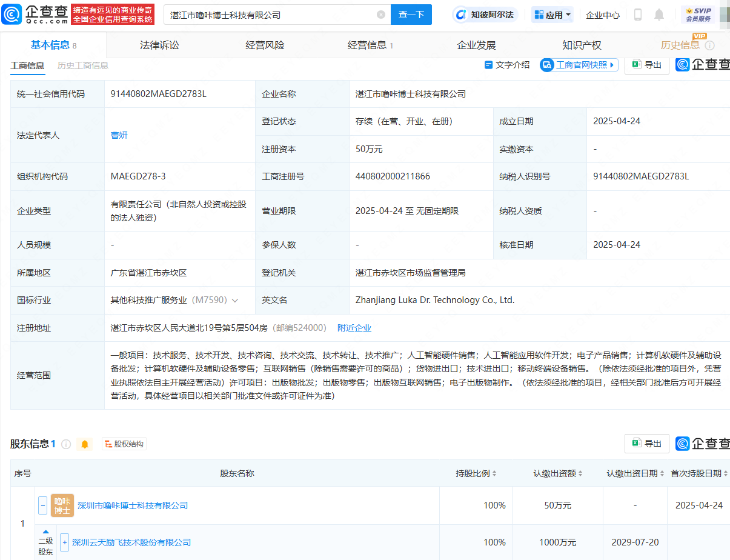This screenshot has height=560, width=730.
Task: Open the mobile app phone icon
Action: 638,15
